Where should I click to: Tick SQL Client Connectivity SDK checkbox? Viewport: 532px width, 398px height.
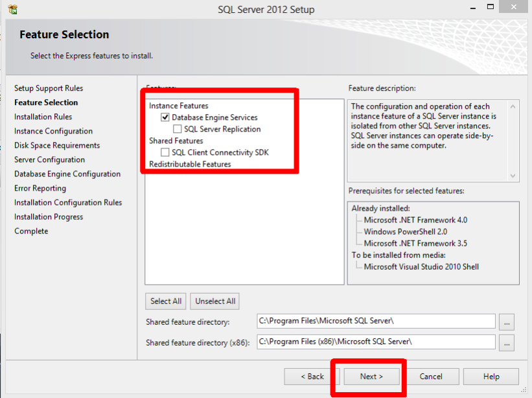pos(165,152)
